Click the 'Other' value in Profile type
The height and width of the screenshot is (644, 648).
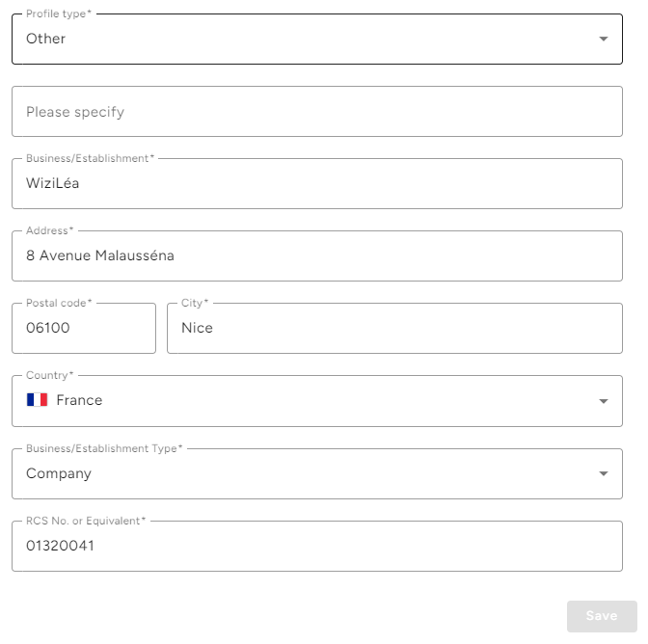(46, 40)
